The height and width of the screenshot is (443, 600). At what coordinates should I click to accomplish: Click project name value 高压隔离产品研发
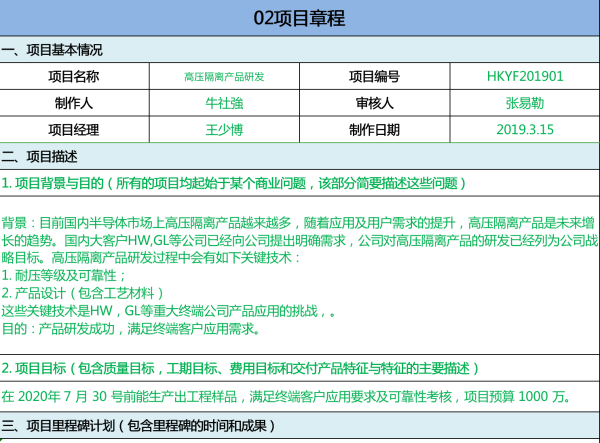pyautogui.click(x=224, y=77)
